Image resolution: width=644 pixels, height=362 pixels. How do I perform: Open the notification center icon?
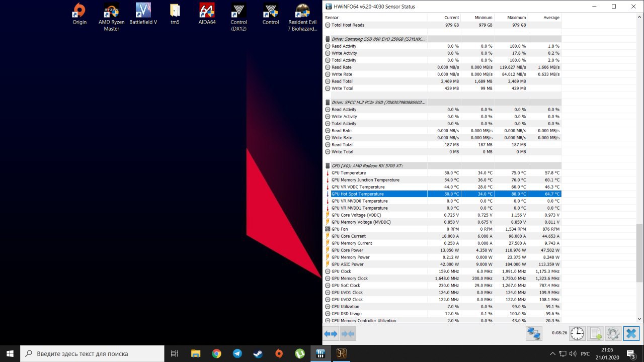(631, 353)
